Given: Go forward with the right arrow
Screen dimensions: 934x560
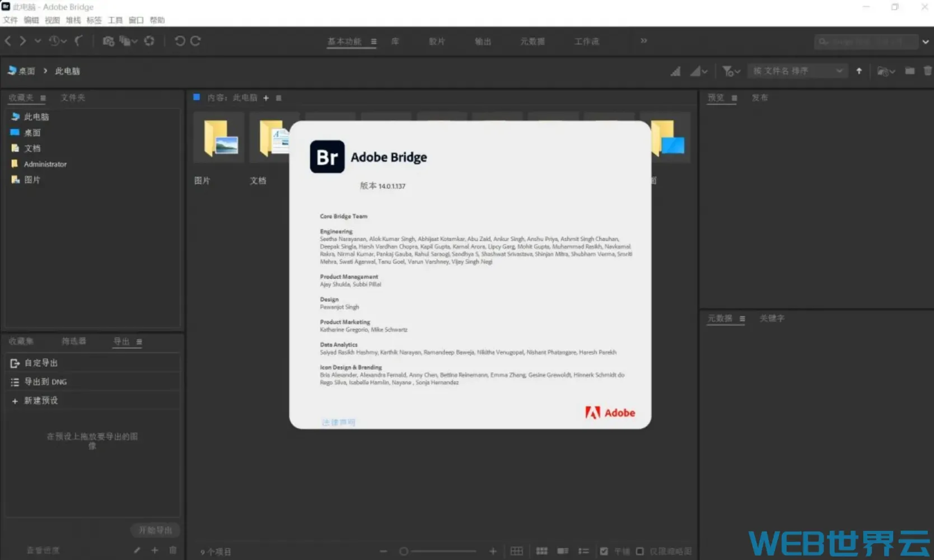Looking at the screenshot, I should (23, 41).
